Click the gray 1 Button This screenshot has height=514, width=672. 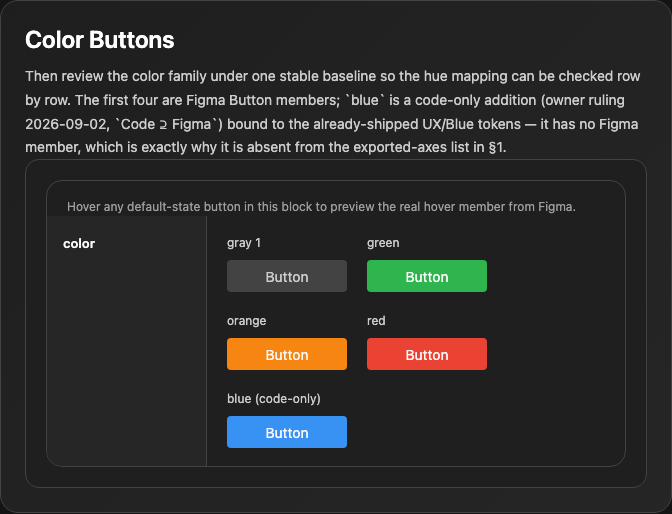pyautogui.click(x=287, y=276)
